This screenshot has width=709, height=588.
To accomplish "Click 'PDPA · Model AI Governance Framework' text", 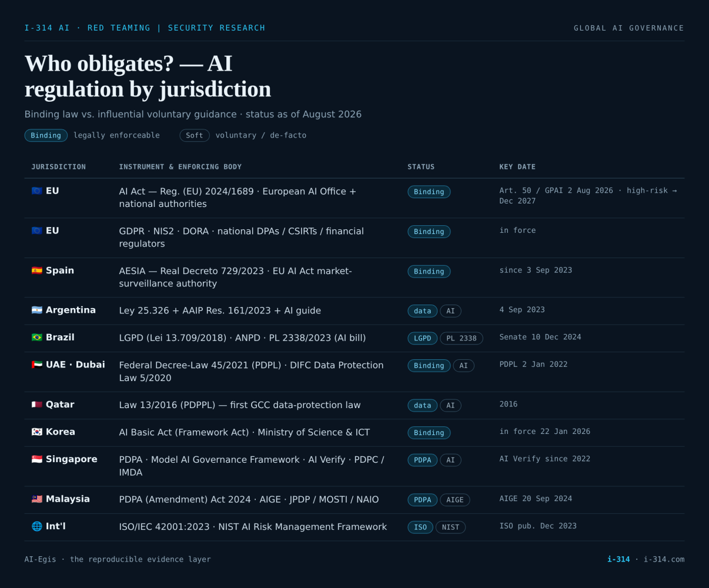I will [209, 460].
